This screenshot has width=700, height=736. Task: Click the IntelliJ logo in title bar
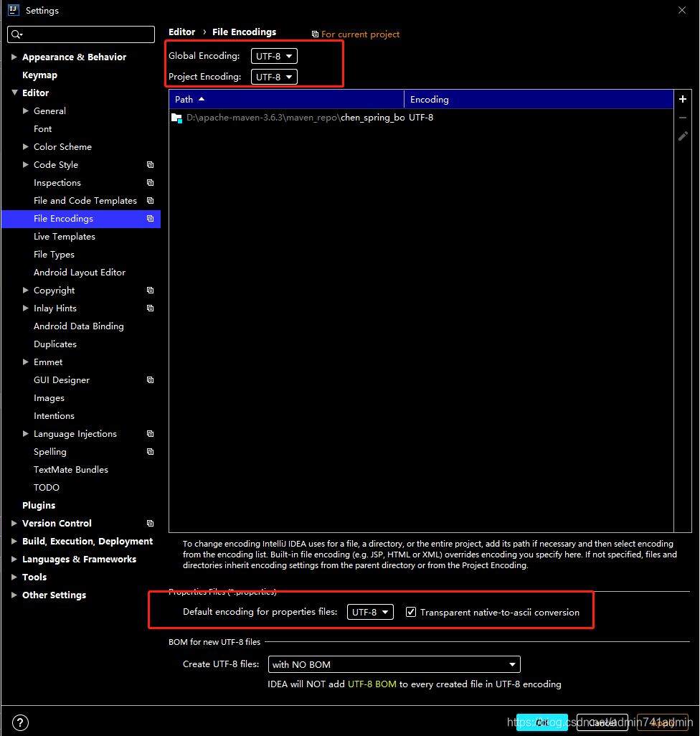14,10
